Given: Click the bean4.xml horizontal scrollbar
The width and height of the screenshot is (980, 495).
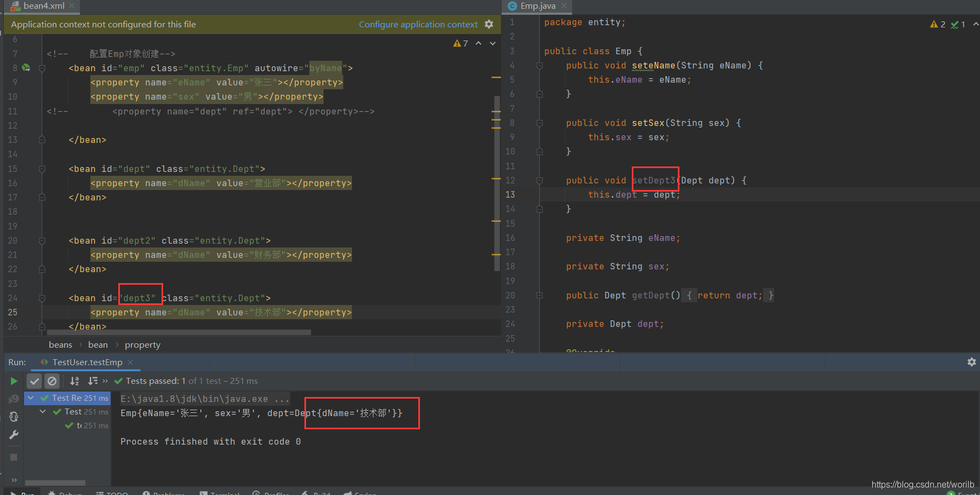Looking at the screenshot, I should (x=179, y=332).
